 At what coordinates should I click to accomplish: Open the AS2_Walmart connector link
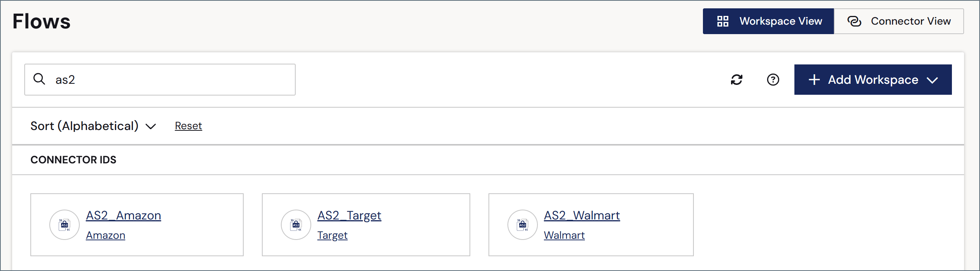(582, 216)
